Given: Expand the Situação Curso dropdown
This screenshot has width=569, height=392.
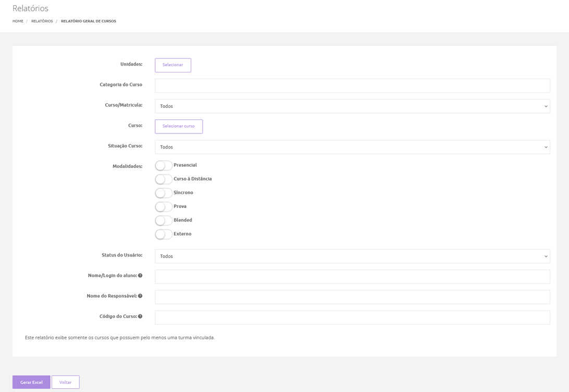Looking at the screenshot, I should tap(352, 147).
